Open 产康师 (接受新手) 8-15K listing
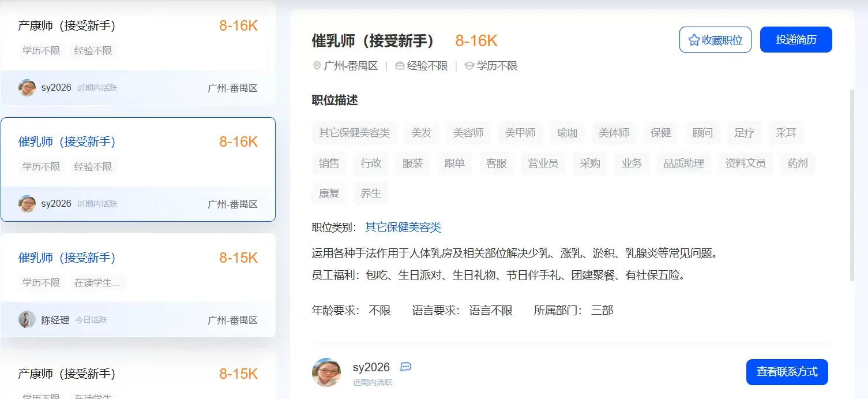This screenshot has height=399, width=868. (67, 374)
